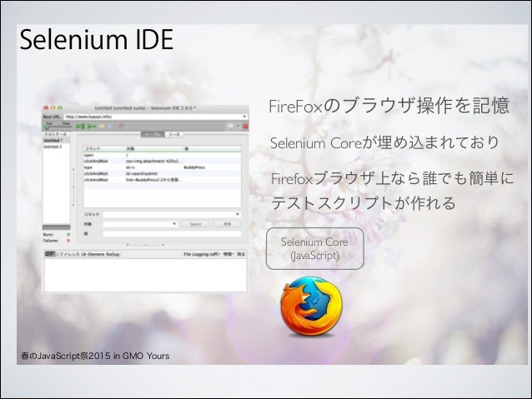
Task: Select the link=BuddyPress2 clickAndWait row
Action: coord(162,180)
